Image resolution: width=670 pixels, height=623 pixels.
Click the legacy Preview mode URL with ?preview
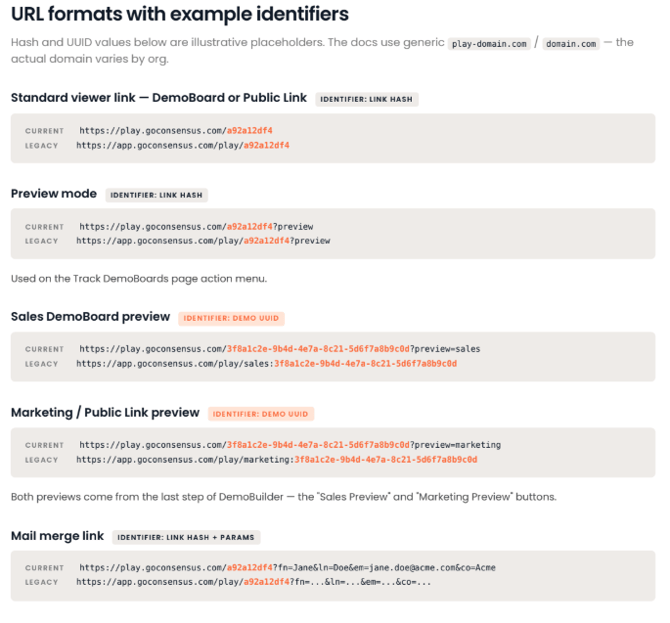click(x=203, y=241)
